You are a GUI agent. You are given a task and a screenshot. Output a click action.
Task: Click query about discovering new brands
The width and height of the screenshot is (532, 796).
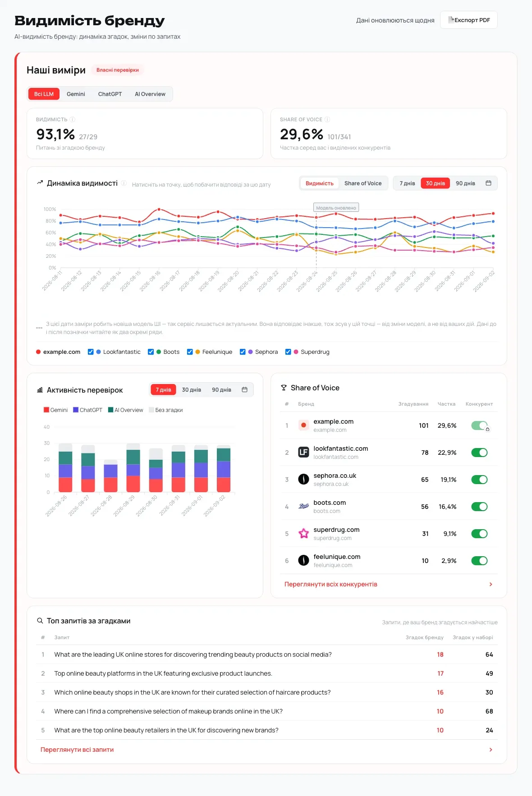[166, 730]
